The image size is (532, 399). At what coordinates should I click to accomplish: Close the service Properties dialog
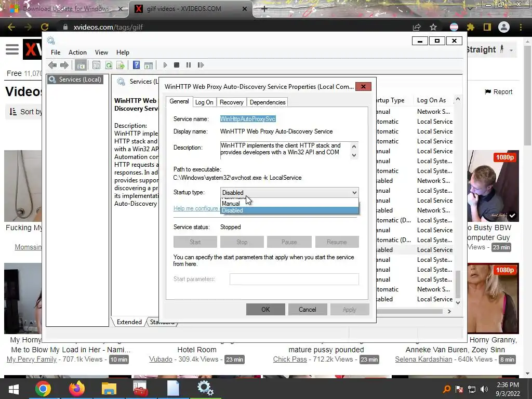coord(363,87)
